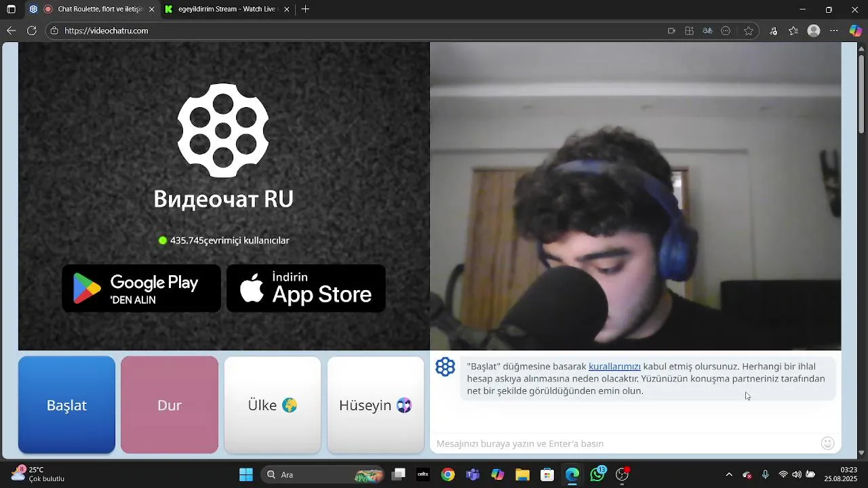Image resolution: width=868 pixels, height=488 pixels.
Task: Open the browser profile avatar
Action: tap(814, 30)
